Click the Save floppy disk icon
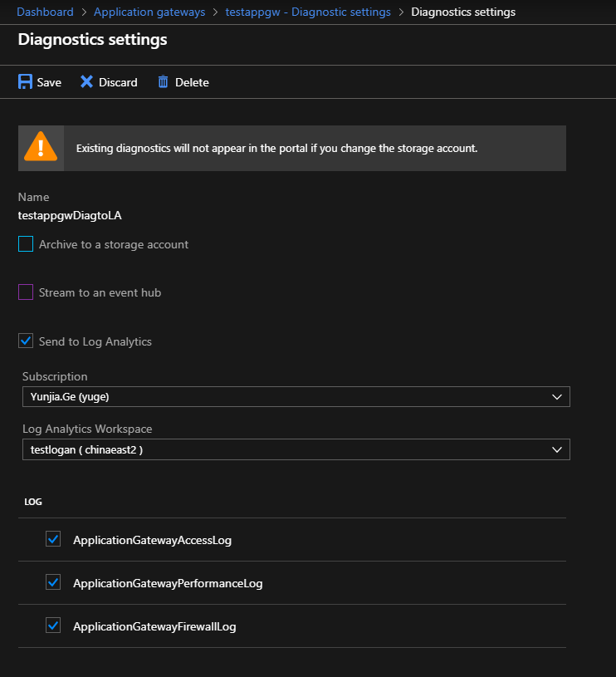Image resolution: width=616 pixels, height=677 pixels. [26, 82]
